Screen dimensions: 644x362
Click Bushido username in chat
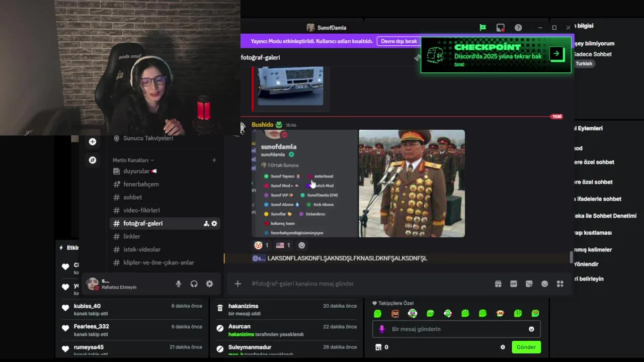(262, 125)
